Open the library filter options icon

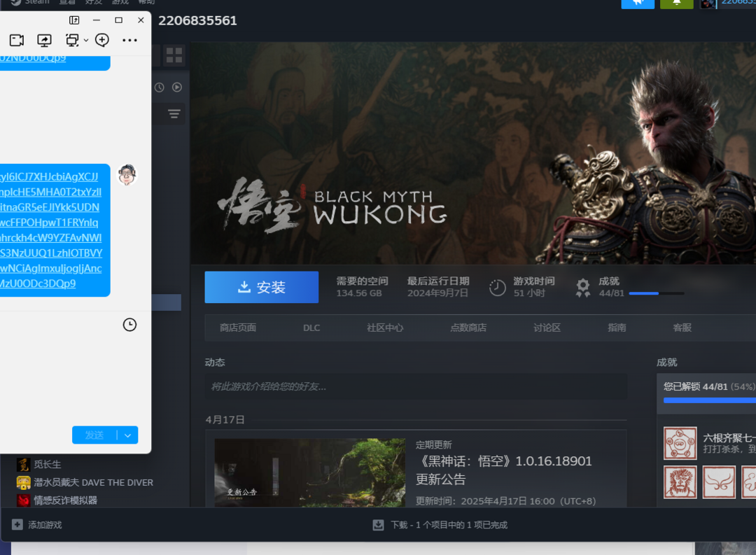click(174, 114)
